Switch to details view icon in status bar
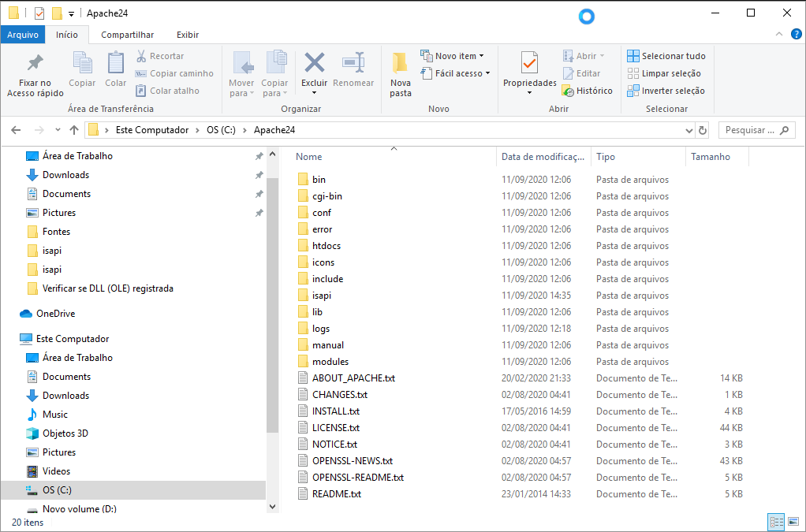The height and width of the screenshot is (532, 806). [x=777, y=523]
